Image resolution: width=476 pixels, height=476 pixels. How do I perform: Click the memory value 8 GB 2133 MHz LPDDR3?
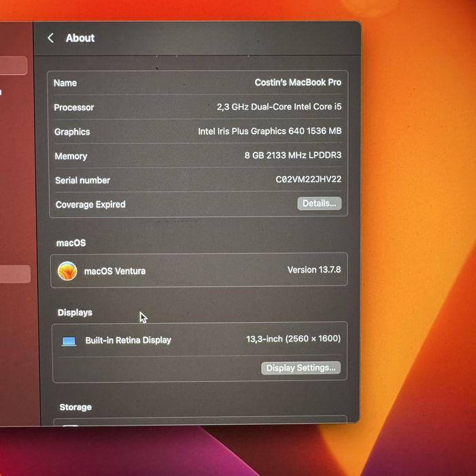point(293,156)
